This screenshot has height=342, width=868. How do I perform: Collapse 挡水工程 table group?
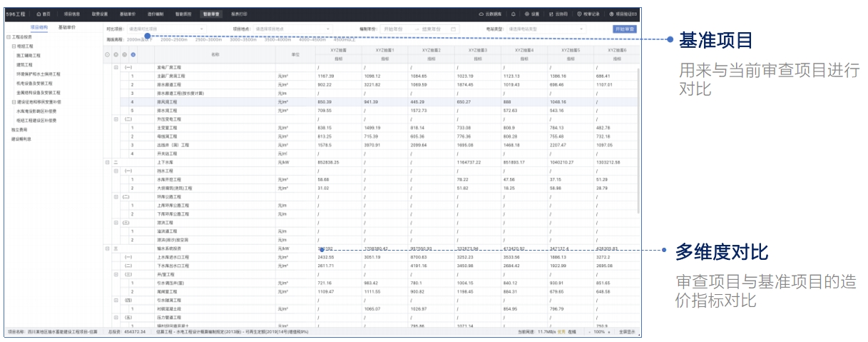coord(116,171)
